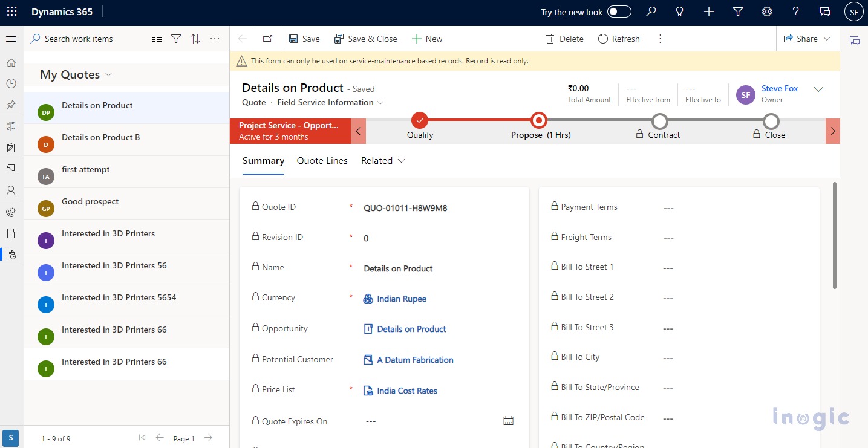
Task: Open Recent items clock icon
Action: [11, 83]
